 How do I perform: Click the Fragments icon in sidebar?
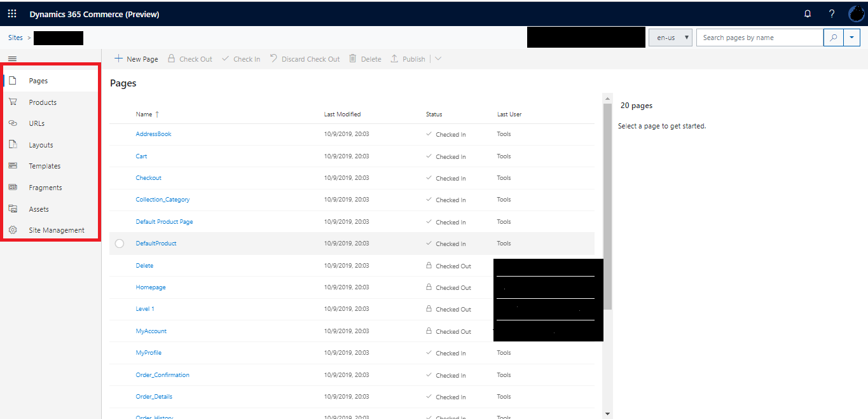(x=13, y=188)
